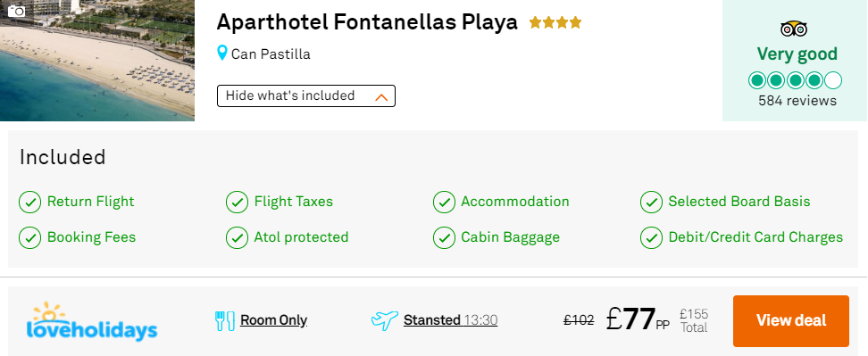Click the four gold star rating
This screenshot has height=356, width=868.
[x=555, y=22]
